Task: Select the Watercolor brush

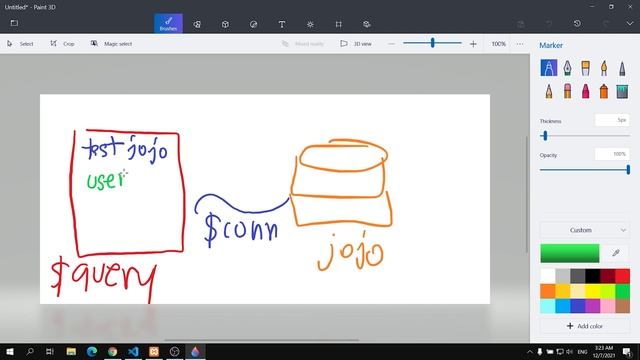Action: [x=604, y=68]
